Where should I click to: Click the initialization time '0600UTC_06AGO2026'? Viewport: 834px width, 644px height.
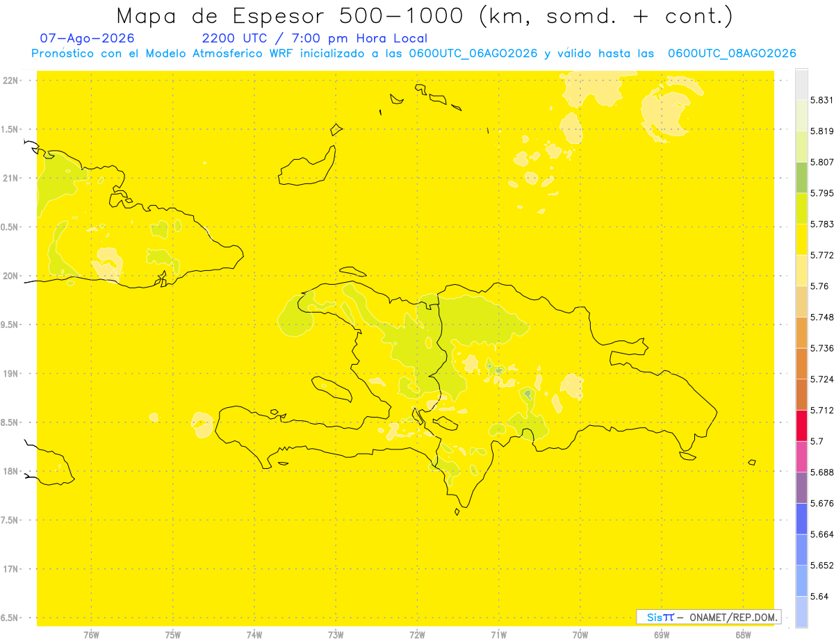click(473, 53)
